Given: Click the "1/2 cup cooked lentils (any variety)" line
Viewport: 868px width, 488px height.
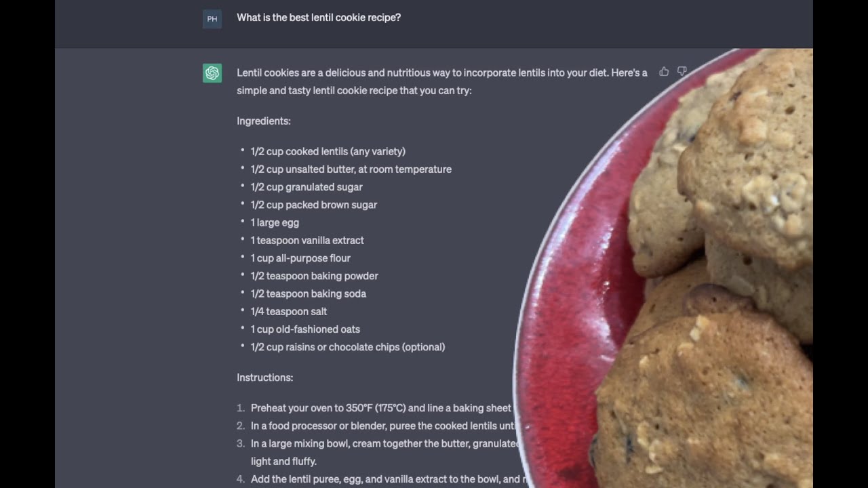Looking at the screenshot, I should [328, 151].
